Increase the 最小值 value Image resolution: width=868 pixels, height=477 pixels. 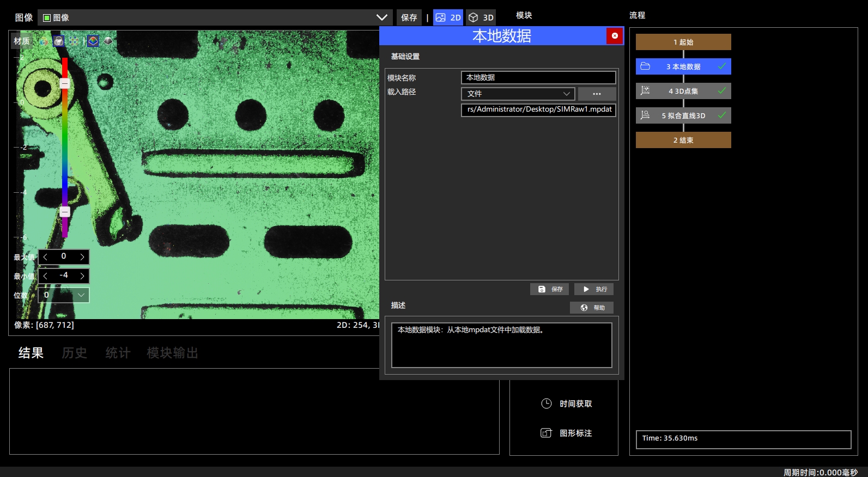coord(82,276)
